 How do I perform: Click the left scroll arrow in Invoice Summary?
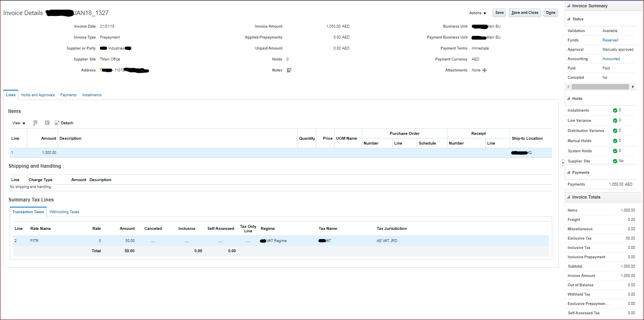(x=568, y=86)
